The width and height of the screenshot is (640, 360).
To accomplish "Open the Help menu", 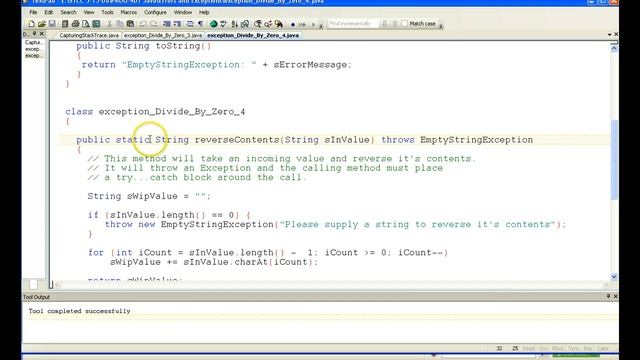I will (204, 12).
